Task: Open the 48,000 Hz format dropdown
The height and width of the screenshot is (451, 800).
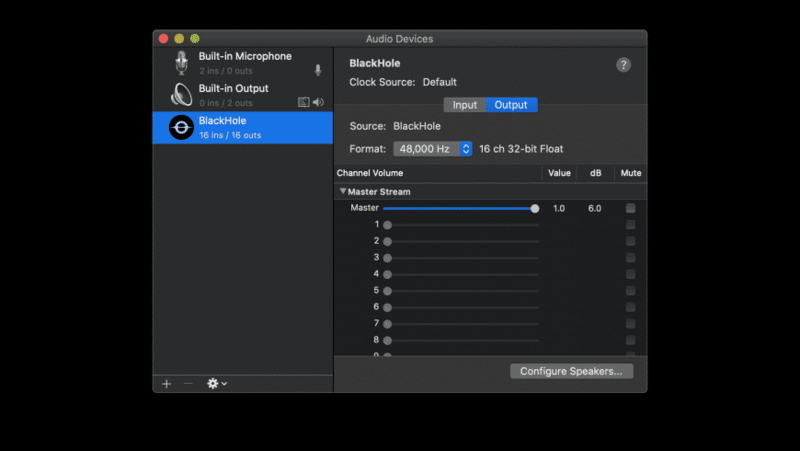Action: [433, 149]
